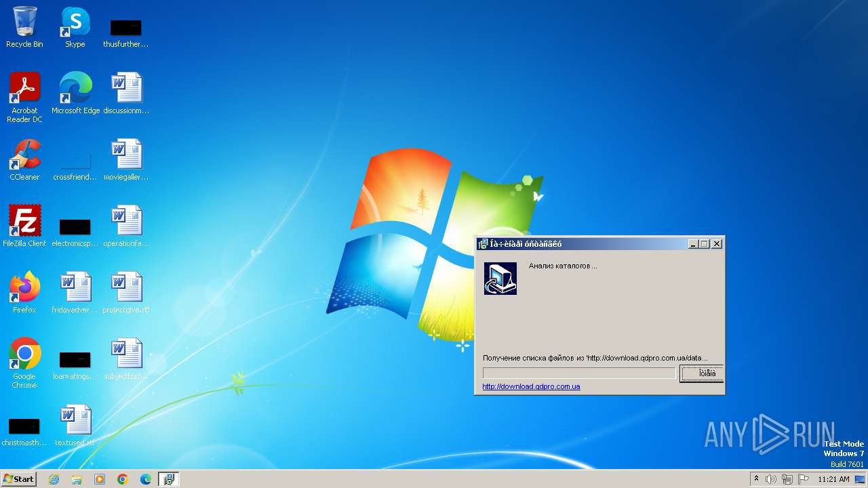Open the textused.rtf document

75,426
